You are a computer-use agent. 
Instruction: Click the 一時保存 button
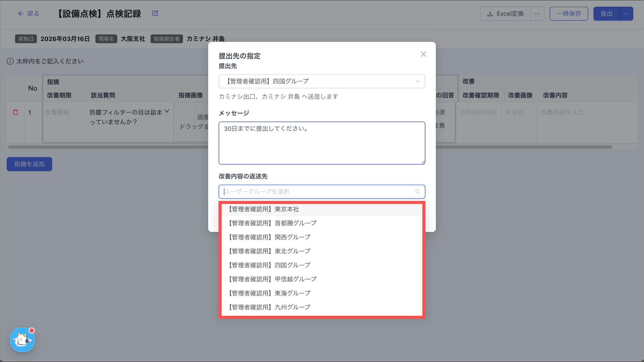[x=569, y=14]
